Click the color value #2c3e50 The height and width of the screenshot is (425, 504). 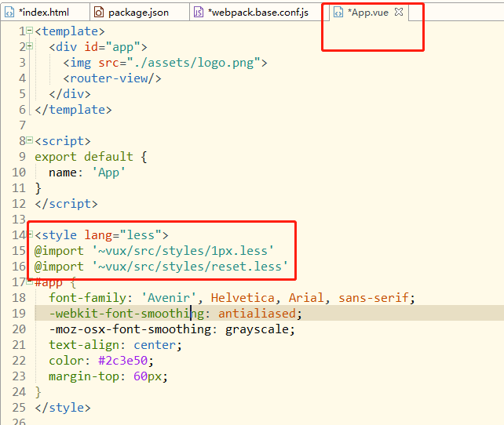pos(122,361)
